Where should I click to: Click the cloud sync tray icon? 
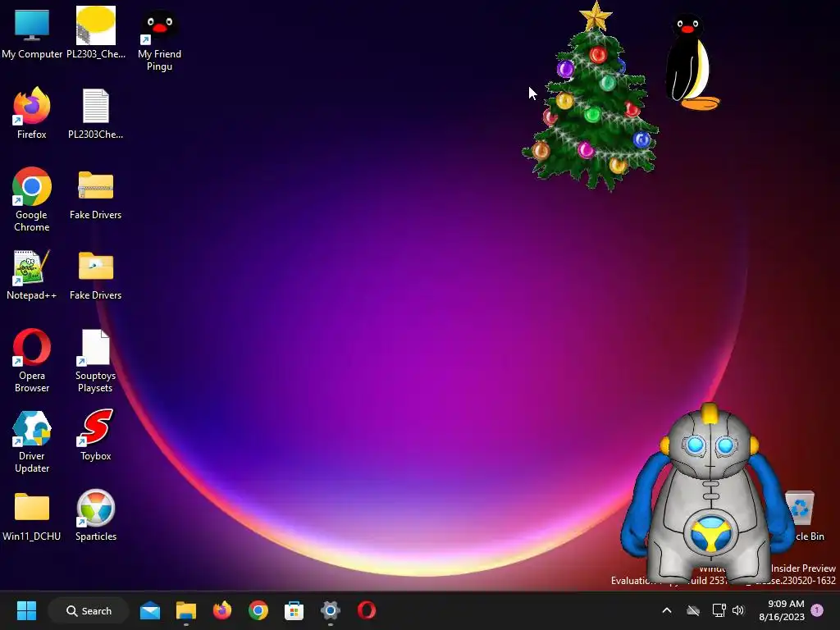(693, 610)
